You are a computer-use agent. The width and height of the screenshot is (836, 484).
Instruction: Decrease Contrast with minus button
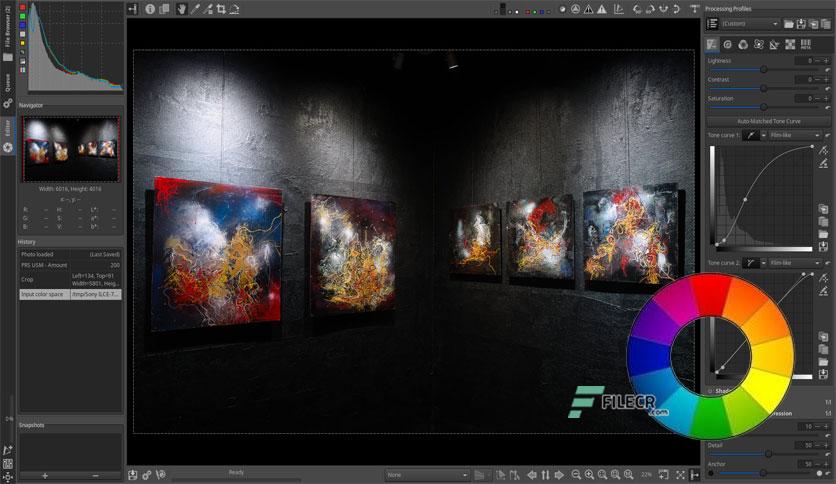point(818,79)
